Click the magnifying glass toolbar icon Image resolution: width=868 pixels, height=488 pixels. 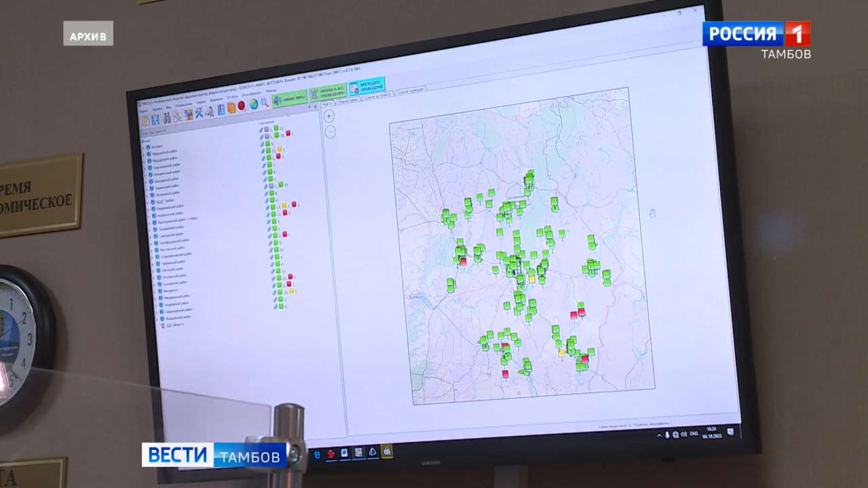click(x=264, y=102)
